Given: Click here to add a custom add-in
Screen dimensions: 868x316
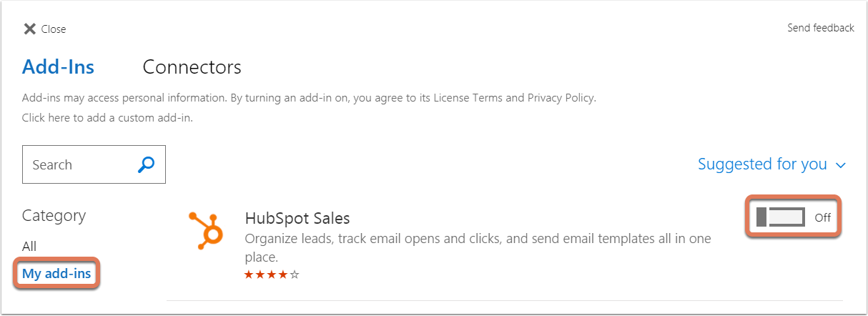Looking at the screenshot, I should [107, 117].
